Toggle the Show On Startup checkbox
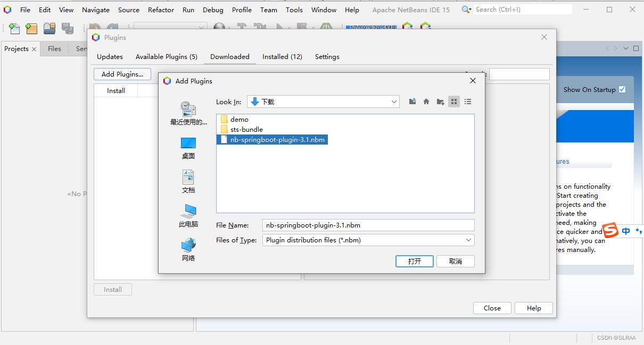644x345 pixels. 622,89
